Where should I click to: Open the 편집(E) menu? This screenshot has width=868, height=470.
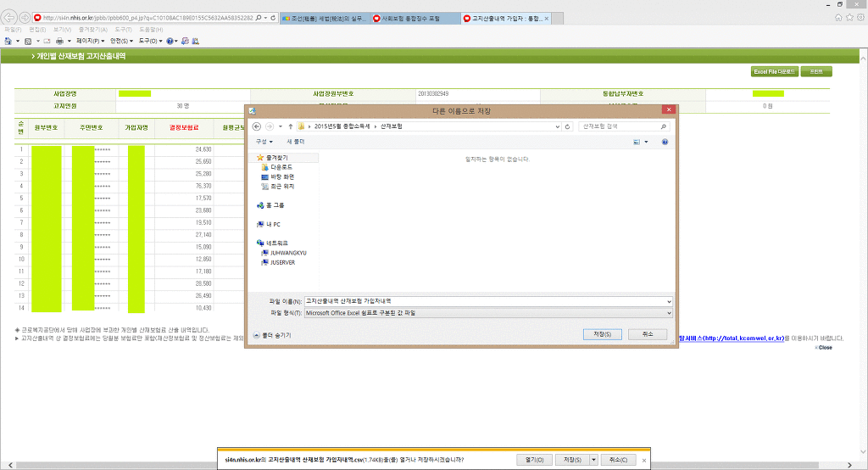pos(37,30)
